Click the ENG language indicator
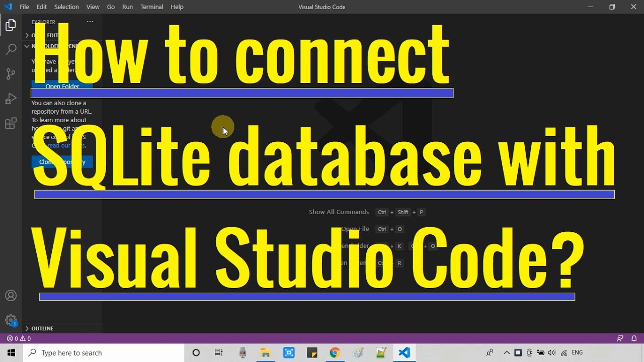The width and height of the screenshot is (644, 362). tap(577, 353)
